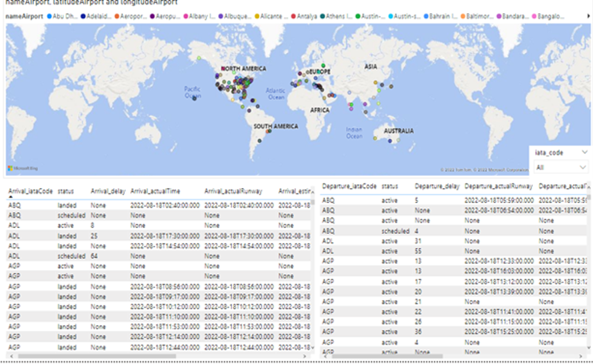Select the 'scheduled' status cell in departures table
The width and height of the screenshot is (593, 364).
tap(395, 231)
